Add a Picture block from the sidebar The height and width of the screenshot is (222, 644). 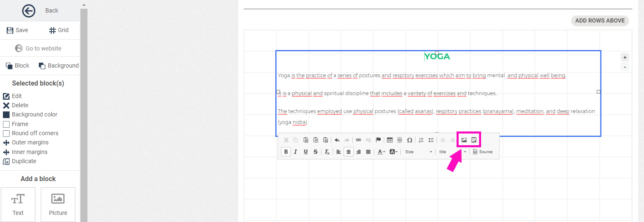(x=58, y=204)
